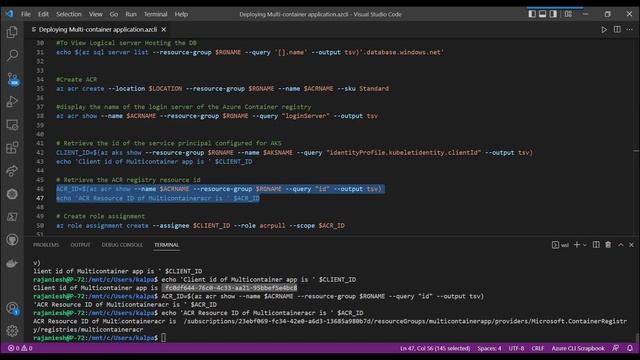Image resolution: width=640 pixels, height=360 pixels.
Task: Open Manage settings gear icon
Action: (12, 331)
